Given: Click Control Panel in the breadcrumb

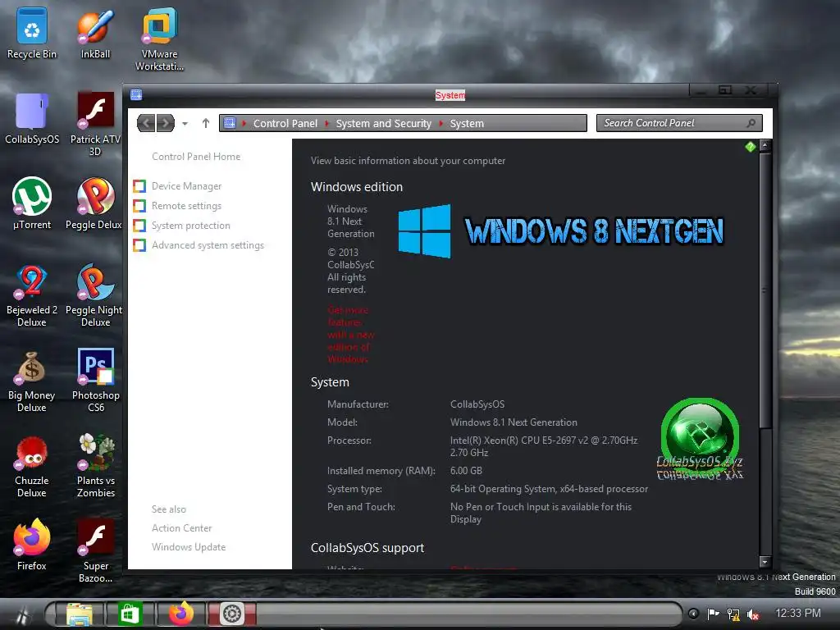Looking at the screenshot, I should [285, 123].
